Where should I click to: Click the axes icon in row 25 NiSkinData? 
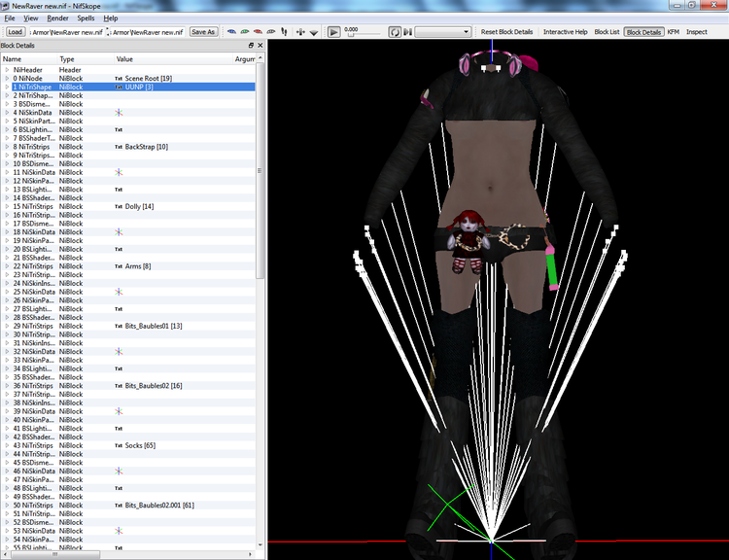click(x=119, y=292)
